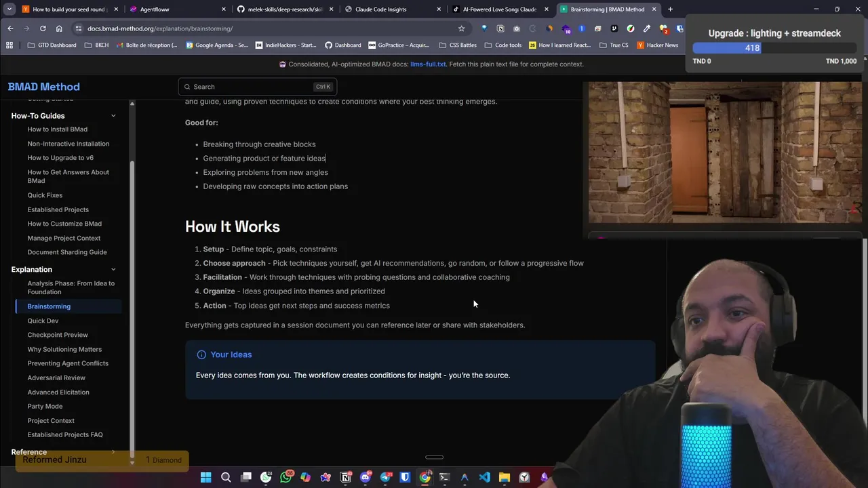This screenshot has height=488, width=868.
Task: Open Analysis Phase: From Idea to Foundation
Action: 71,287
